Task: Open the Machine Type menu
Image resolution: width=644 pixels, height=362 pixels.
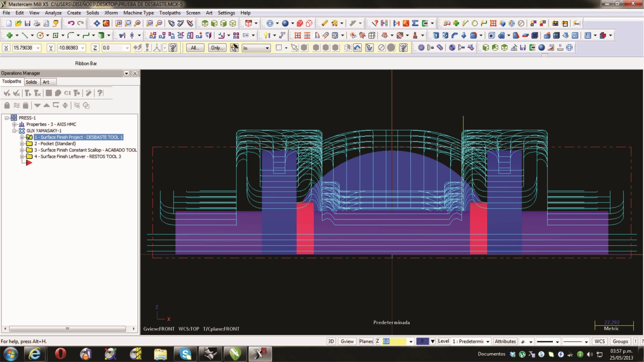Action: tap(138, 12)
